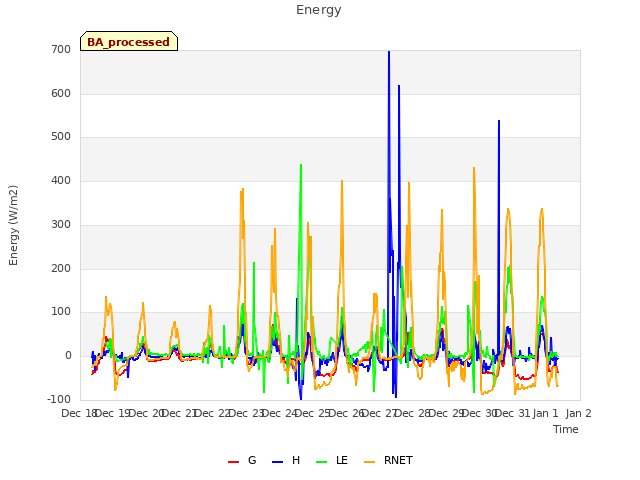Click the BA_processed label box
The image size is (640, 480).
(x=129, y=41)
